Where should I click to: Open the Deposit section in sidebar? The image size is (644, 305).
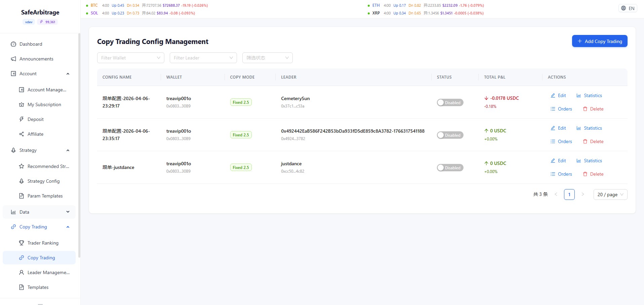[35, 119]
